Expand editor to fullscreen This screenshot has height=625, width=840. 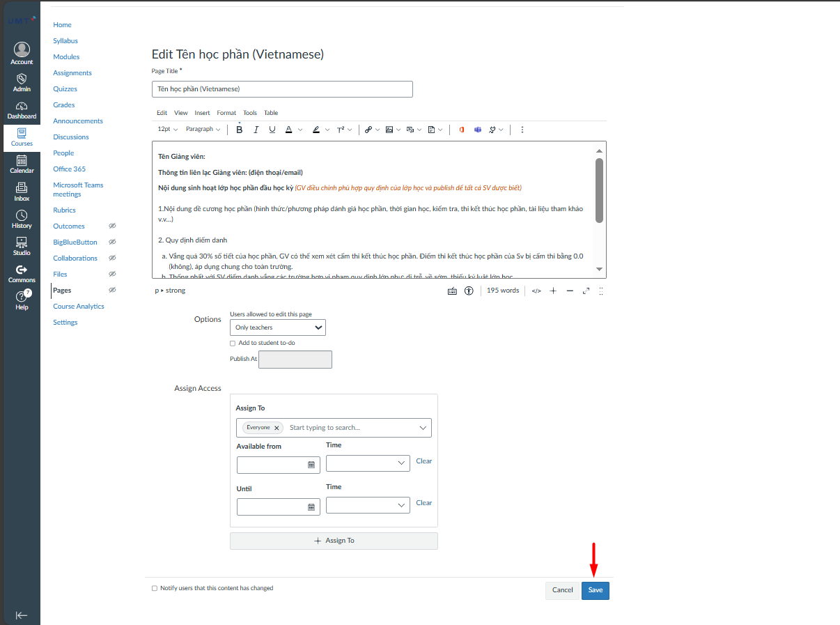(x=586, y=291)
